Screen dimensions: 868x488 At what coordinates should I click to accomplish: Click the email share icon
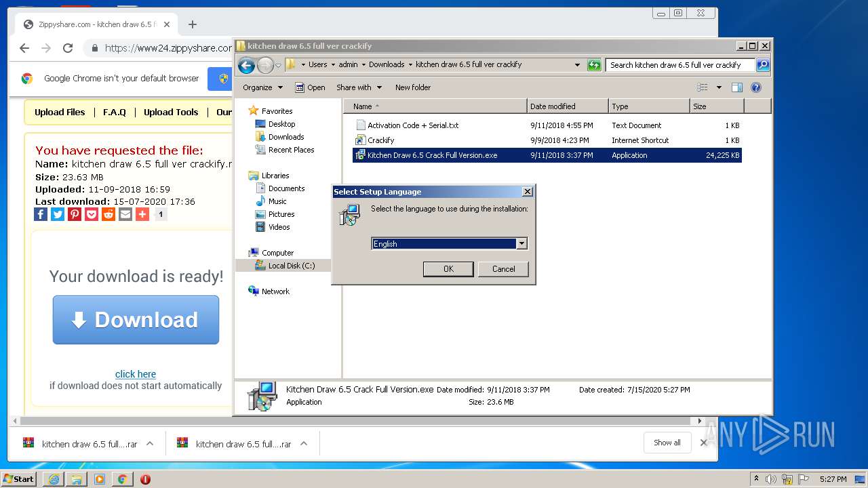(125, 214)
